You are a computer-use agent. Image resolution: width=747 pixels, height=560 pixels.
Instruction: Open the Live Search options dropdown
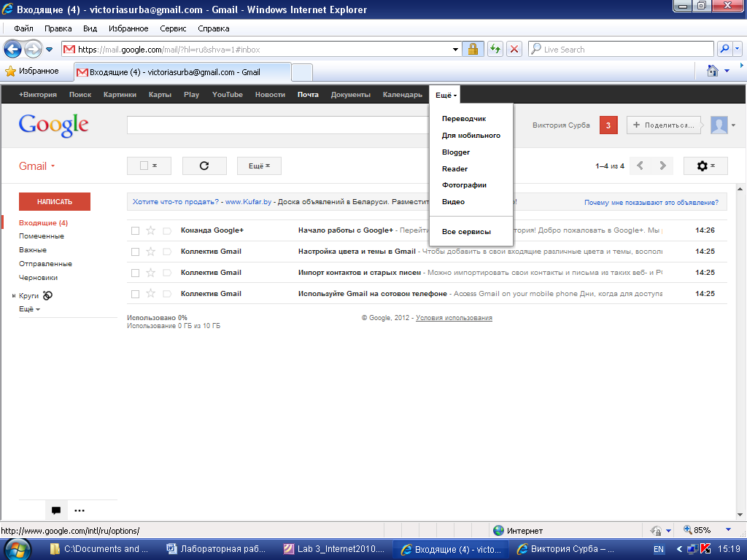[737, 49]
